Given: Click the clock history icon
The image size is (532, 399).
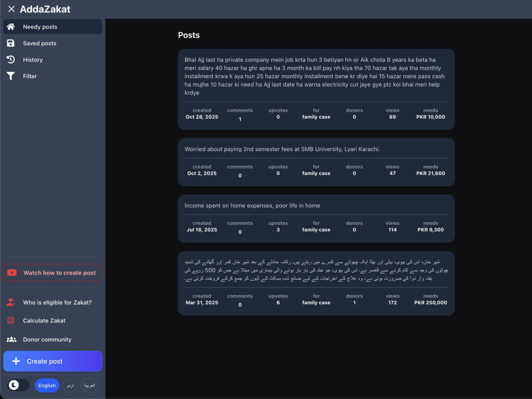Looking at the screenshot, I should (11, 60).
